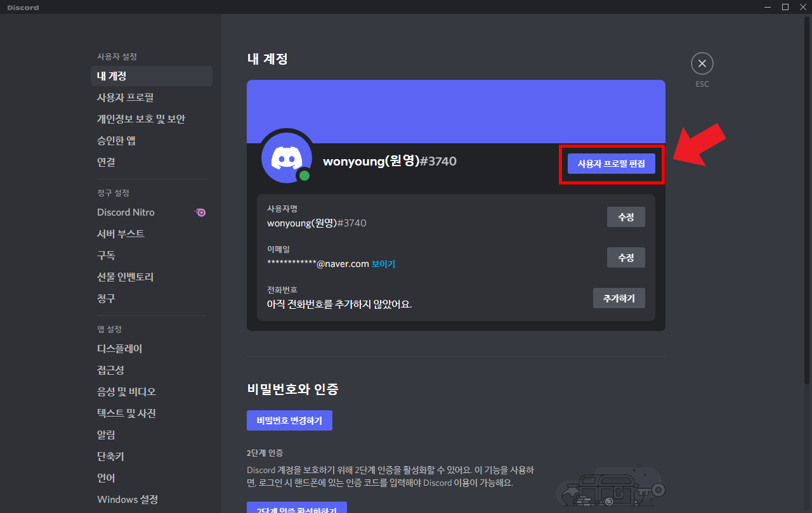Open the 디스플레이 app settings

tap(152, 349)
